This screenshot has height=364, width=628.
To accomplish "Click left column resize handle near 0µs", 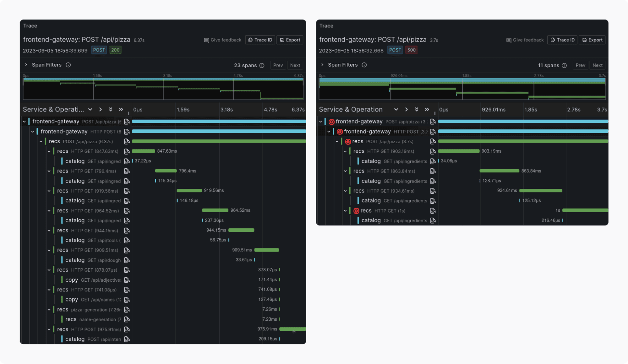I will click(x=129, y=113).
